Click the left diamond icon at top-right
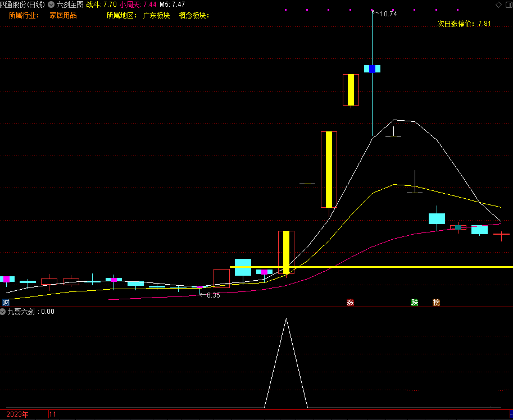Image resolution: width=513 pixels, height=420 pixels. [x=498, y=4]
